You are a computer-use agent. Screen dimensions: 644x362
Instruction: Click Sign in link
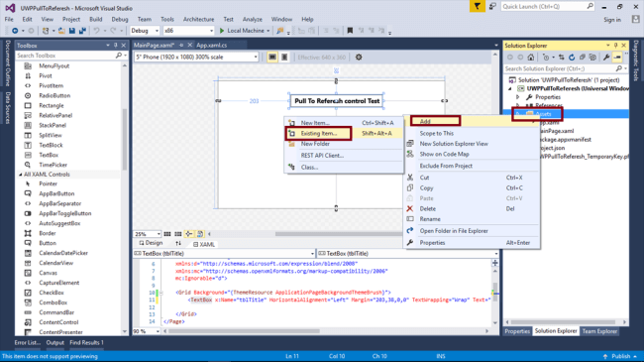coord(612,20)
